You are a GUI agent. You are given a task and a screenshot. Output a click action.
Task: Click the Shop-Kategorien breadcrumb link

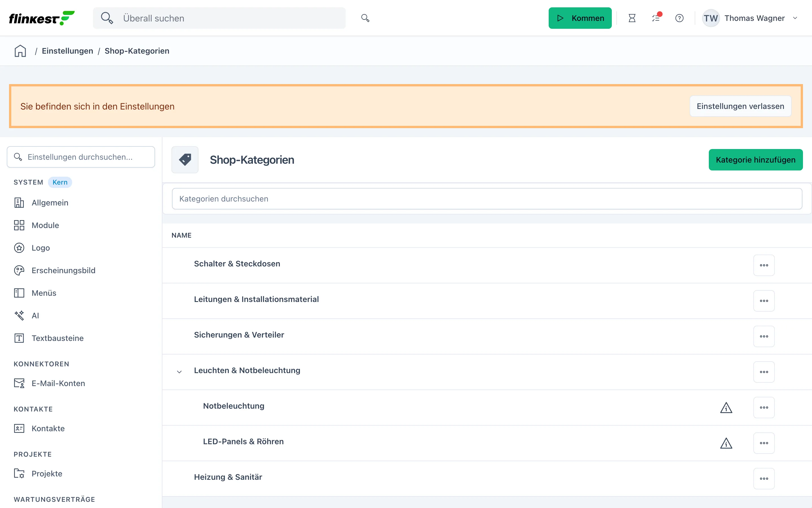(137, 51)
